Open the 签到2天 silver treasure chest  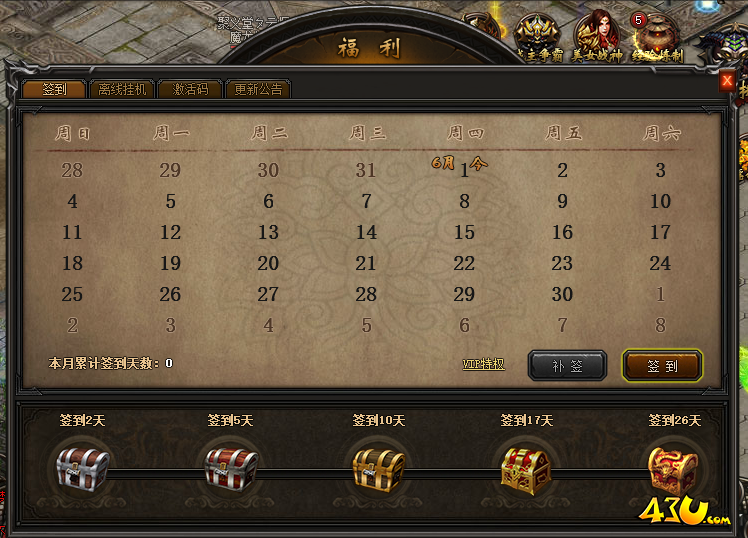83,469
